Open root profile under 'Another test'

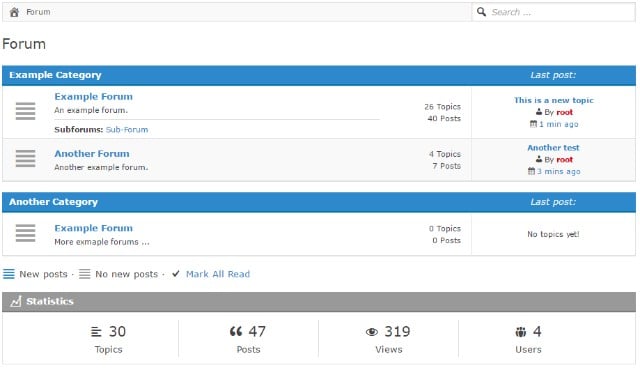[x=564, y=160]
